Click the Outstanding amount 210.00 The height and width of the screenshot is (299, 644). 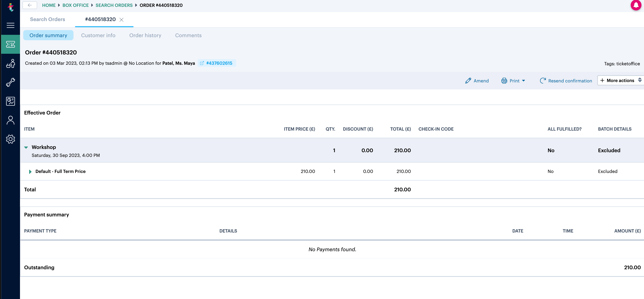632,267
